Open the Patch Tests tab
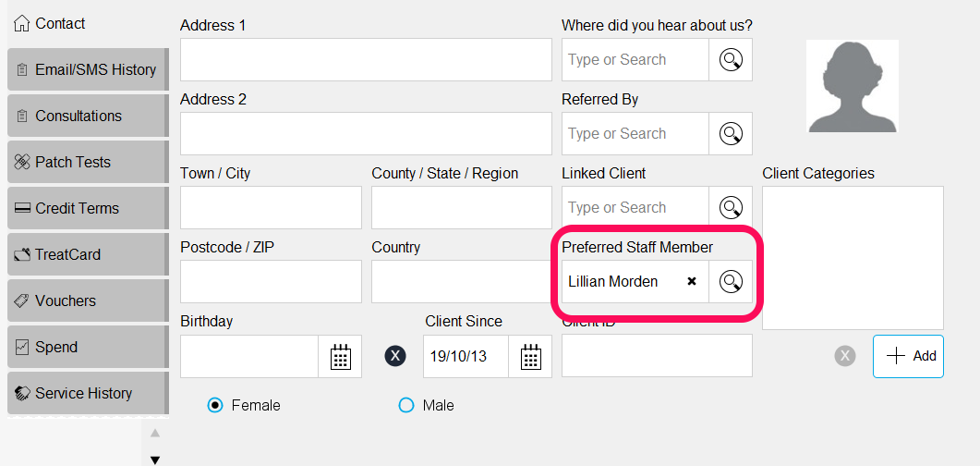This screenshot has height=466, width=980. 88,162
